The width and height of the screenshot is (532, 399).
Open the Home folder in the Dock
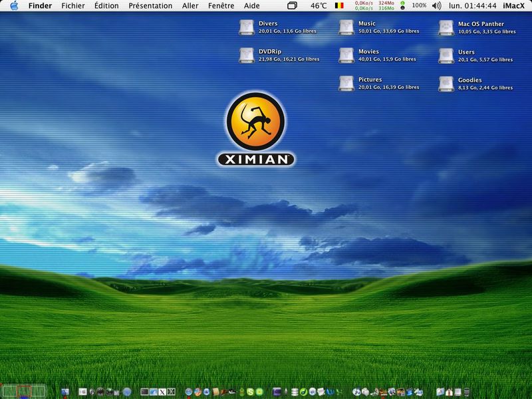tap(450, 392)
